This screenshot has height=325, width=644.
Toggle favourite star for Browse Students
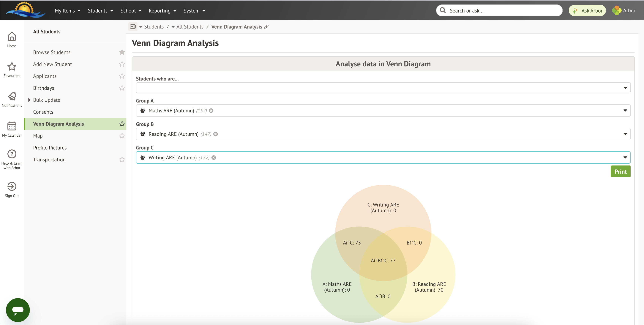coord(122,52)
